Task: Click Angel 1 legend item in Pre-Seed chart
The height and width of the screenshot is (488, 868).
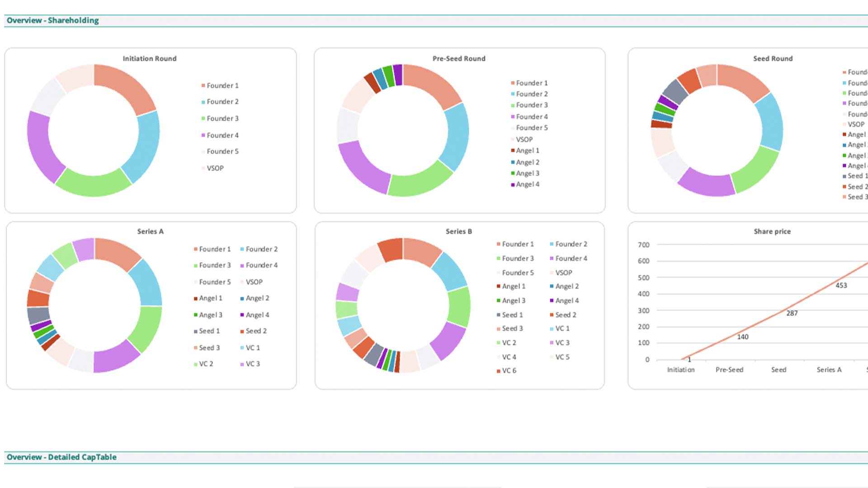Action: tap(527, 150)
